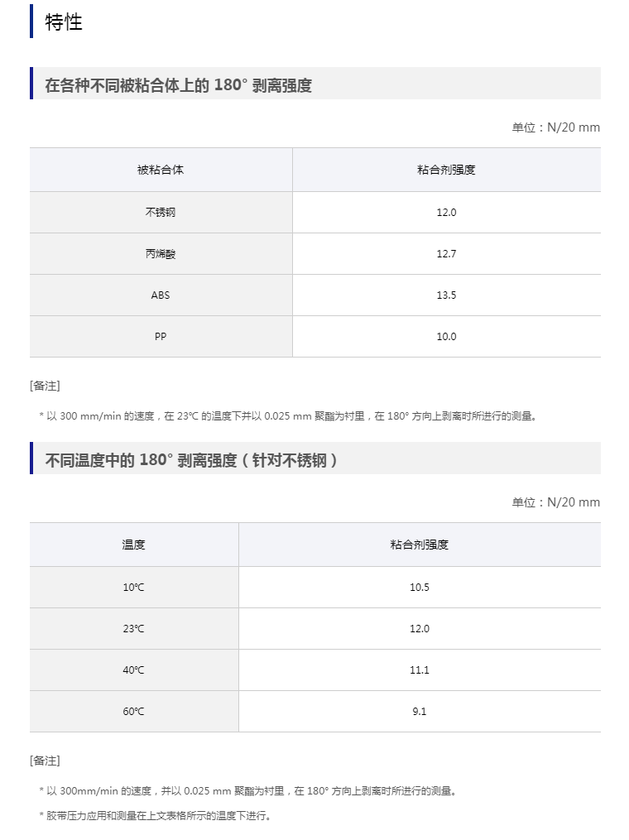
Task: Select the 被粘合体 column header
Action: click(161, 170)
